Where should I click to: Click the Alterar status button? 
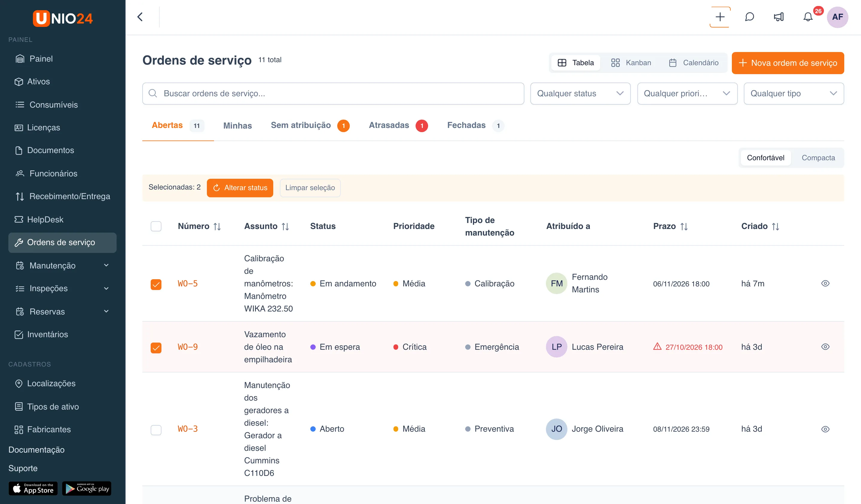coord(240,188)
